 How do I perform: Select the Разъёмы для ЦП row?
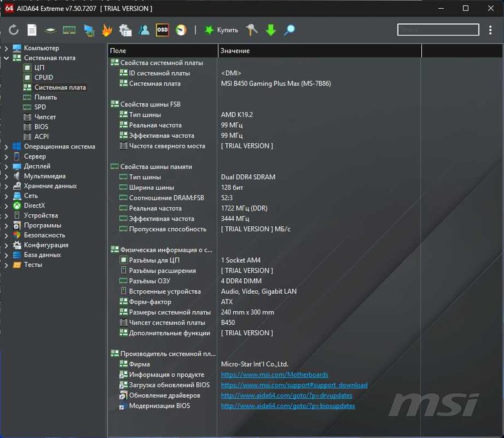[x=264, y=260]
